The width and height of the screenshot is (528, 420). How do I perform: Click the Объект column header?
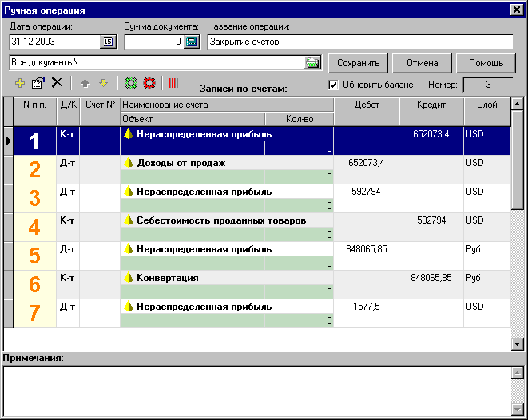193,119
